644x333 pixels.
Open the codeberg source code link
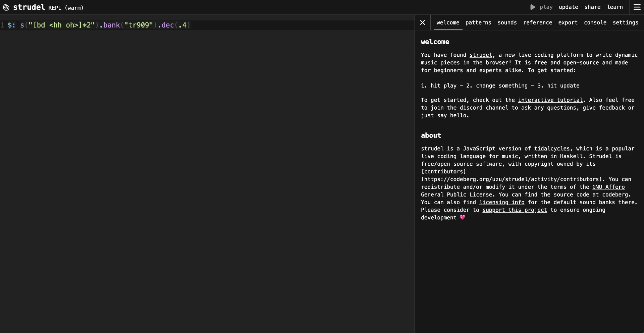(615, 195)
